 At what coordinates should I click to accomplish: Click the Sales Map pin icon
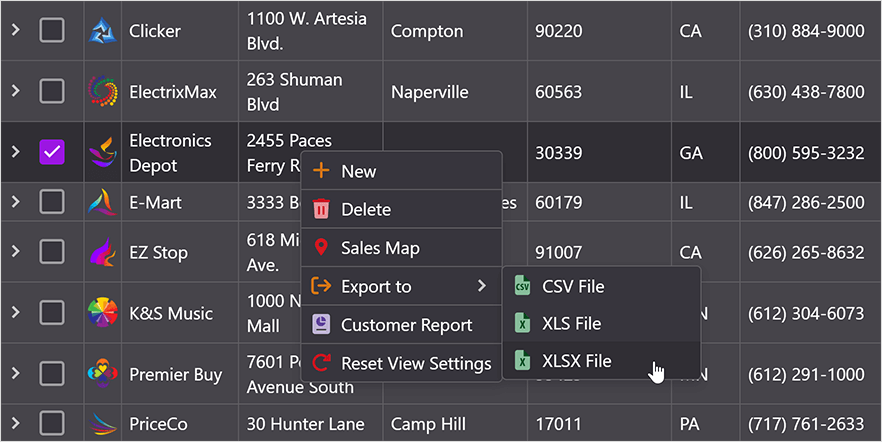(x=321, y=247)
